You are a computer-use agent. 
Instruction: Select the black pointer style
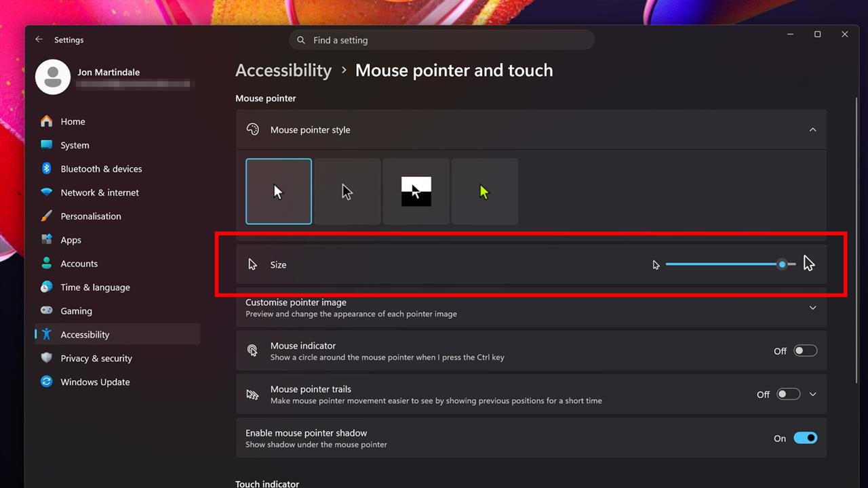coord(347,192)
